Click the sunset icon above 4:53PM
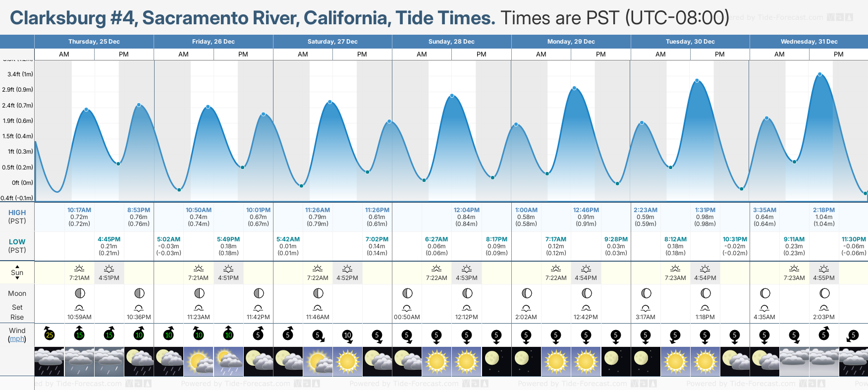The height and width of the screenshot is (390, 868). coord(467,269)
